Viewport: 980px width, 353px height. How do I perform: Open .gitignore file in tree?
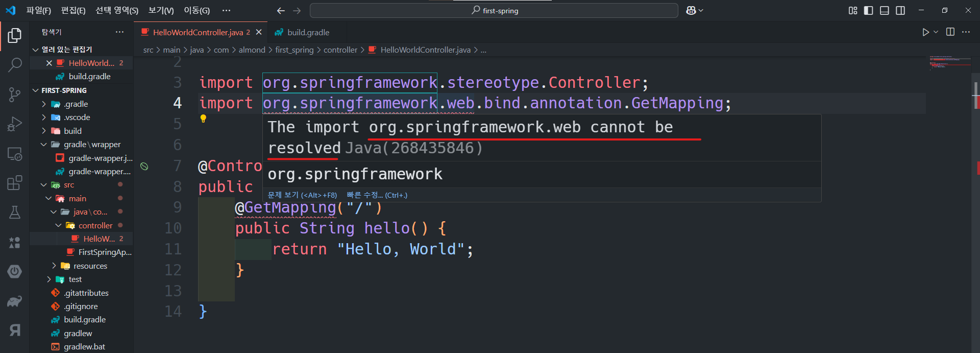81,307
